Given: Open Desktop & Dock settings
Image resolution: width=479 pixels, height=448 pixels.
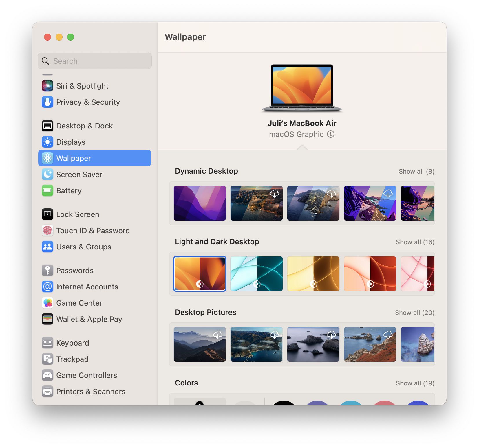Looking at the screenshot, I should point(47,126).
